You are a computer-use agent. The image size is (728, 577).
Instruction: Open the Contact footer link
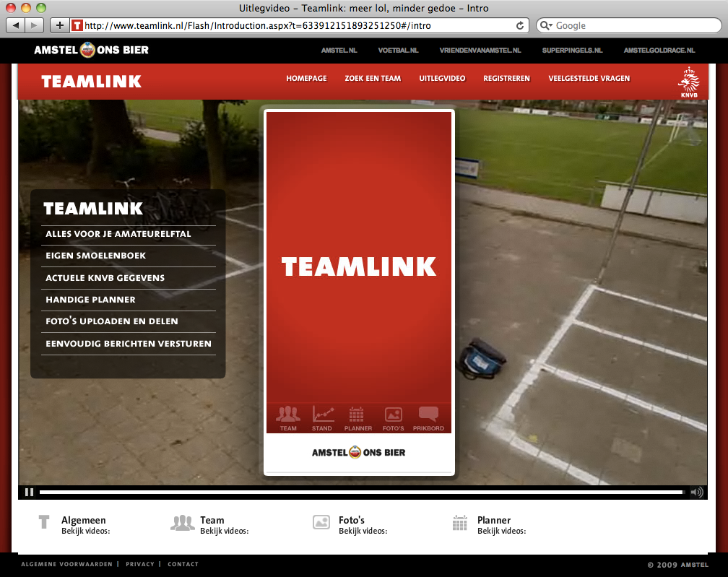[183, 564]
